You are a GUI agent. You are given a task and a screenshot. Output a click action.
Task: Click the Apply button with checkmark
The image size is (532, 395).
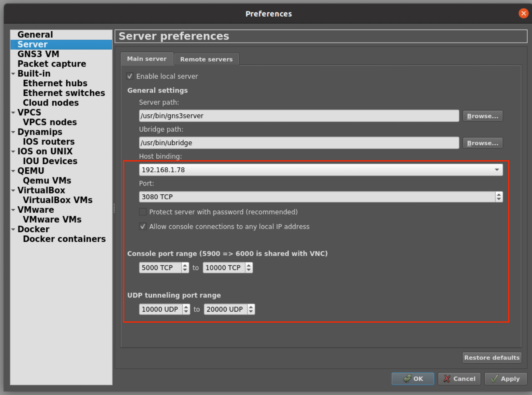[506, 379]
